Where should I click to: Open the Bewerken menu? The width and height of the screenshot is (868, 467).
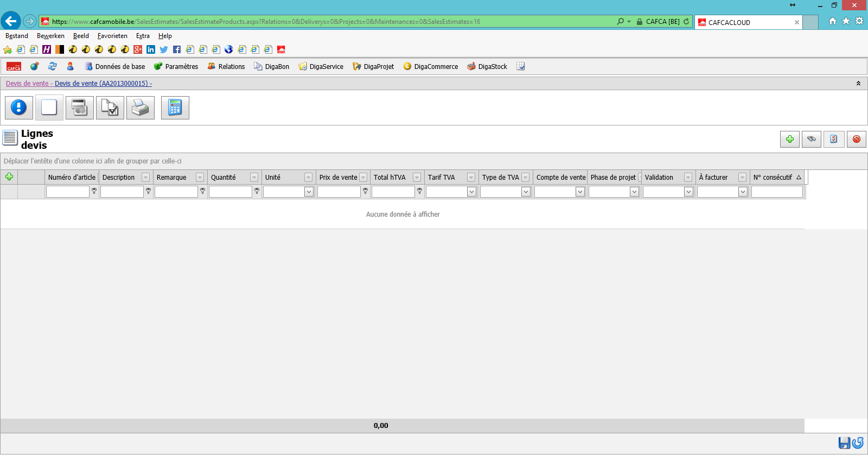tap(50, 36)
